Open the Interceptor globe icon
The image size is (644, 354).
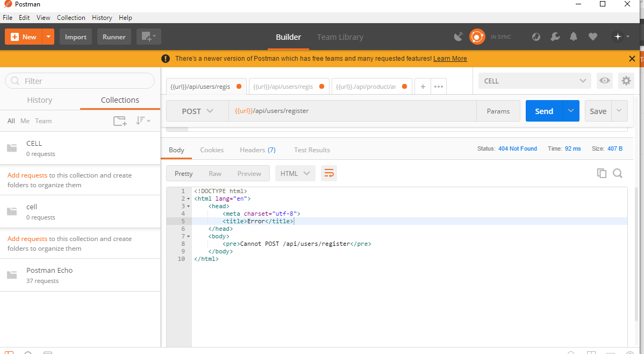(x=536, y=37)
